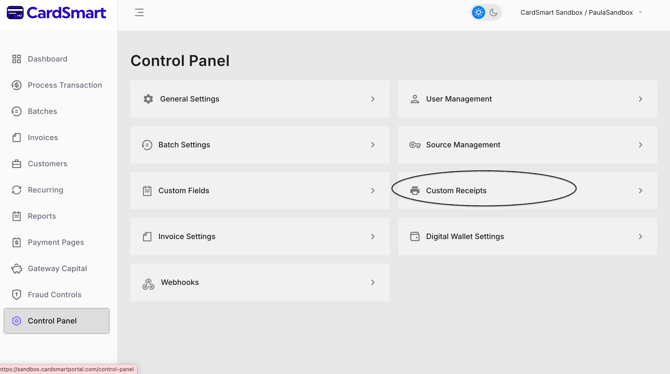Go to Process Transaction
Image resolution: width=670 pixels, height=374 pixels.
click(65, 85)
